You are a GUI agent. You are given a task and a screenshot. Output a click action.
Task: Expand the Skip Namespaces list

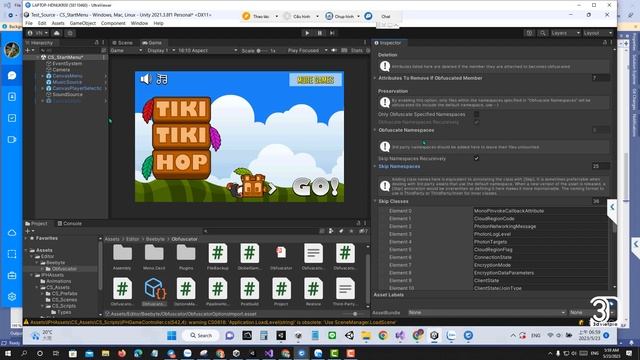pyautogui.click(x=375, y=167)
